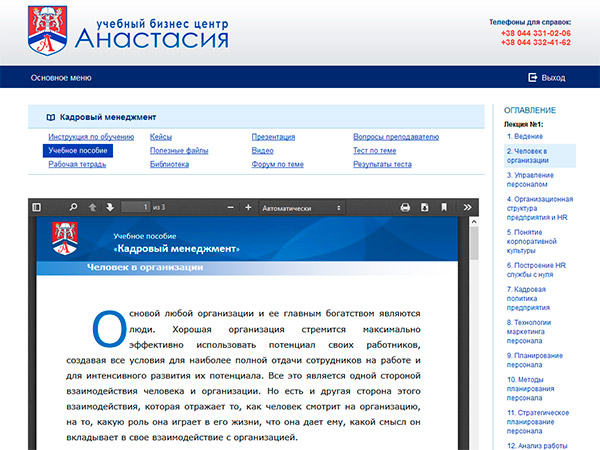Select the 'Учебное пособие' tab
The height and width of the screenshot is (450, 600).
(x=78, y=150)
